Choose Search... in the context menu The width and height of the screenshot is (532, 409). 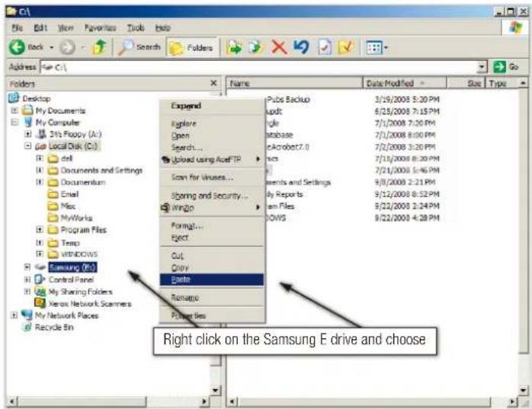[x=213, y=148]
